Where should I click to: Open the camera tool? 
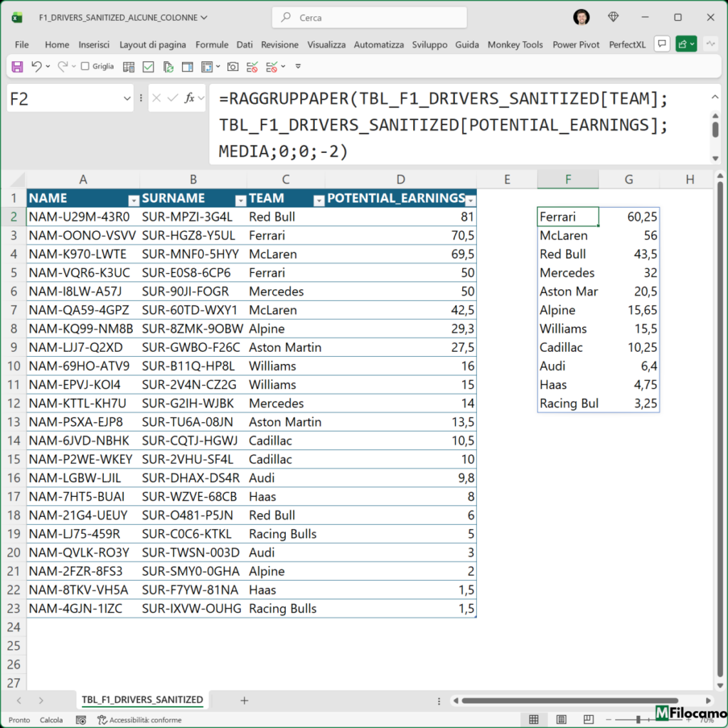(x=232, y=67)
